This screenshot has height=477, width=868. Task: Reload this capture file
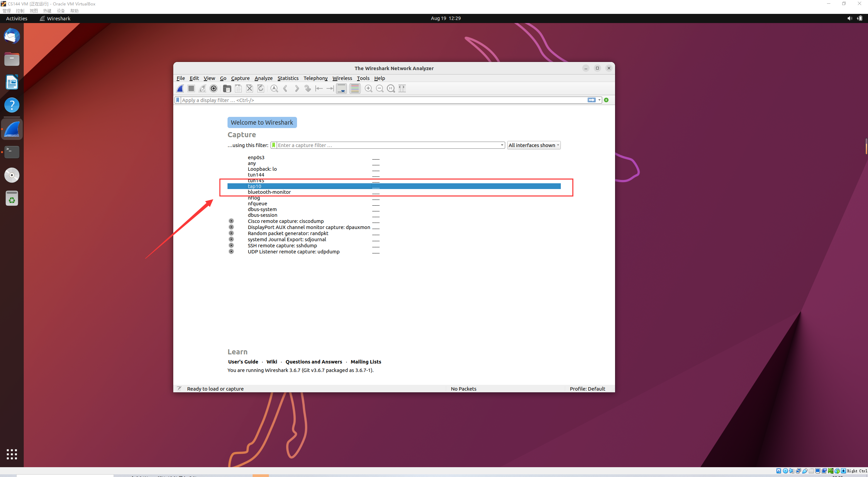(x=261, y=88)
